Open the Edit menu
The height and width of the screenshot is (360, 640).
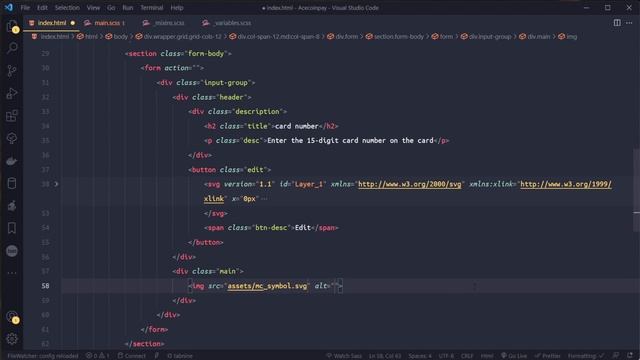[x=42, y=8]
